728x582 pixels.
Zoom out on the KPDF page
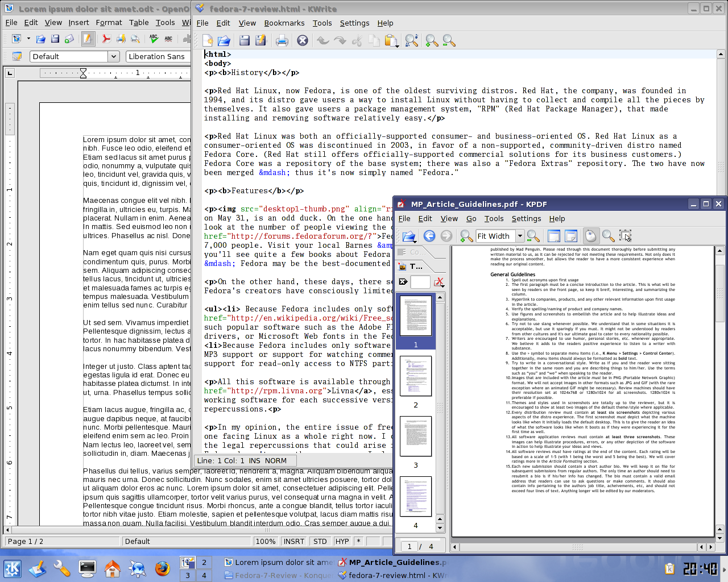533,236
